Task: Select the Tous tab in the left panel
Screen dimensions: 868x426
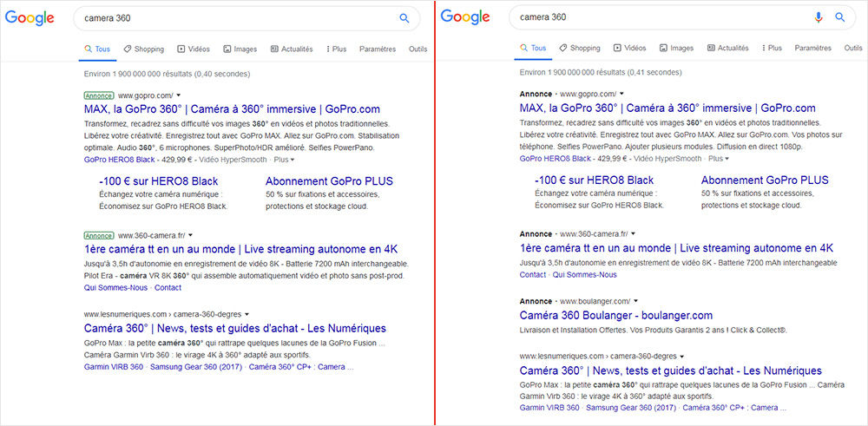Action: (97, 49)
